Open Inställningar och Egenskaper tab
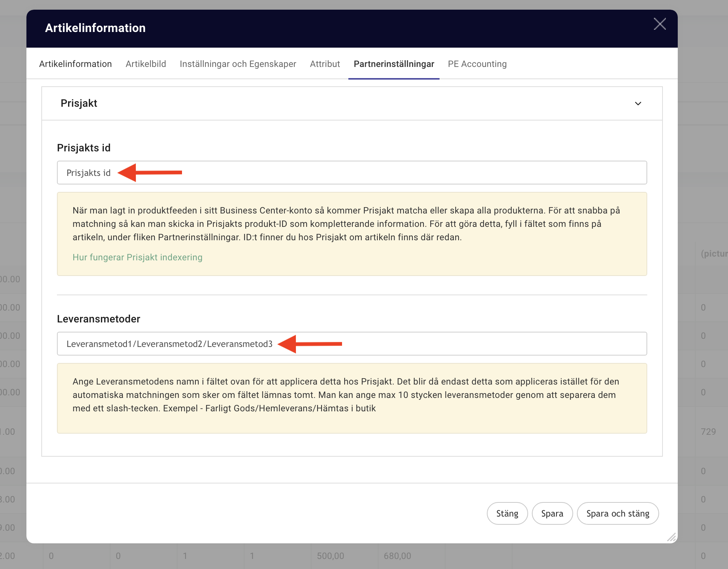The height and width of the screenshot is (569, 728). (x=238, y=64)
